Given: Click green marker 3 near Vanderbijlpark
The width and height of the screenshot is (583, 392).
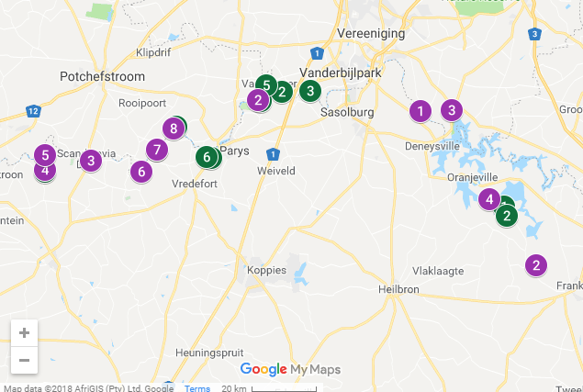Looking at the screenshot, I should pyautogui.click(x=310, y=91).
